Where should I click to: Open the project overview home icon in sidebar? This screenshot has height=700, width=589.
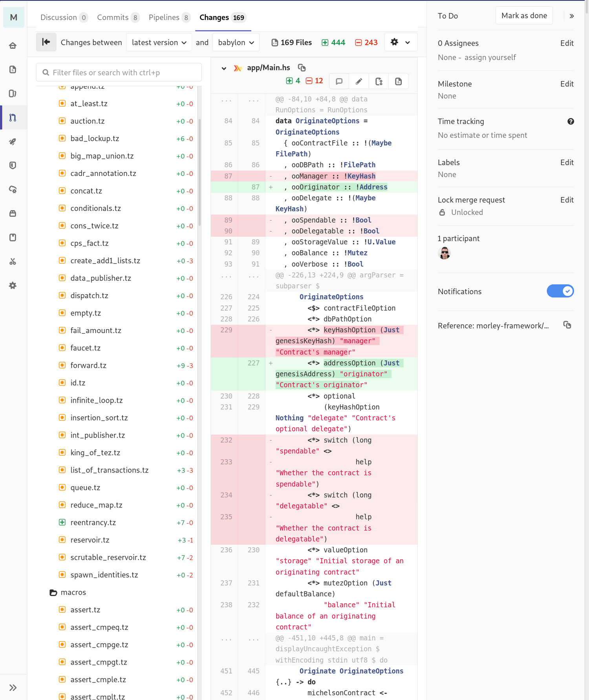13,46
